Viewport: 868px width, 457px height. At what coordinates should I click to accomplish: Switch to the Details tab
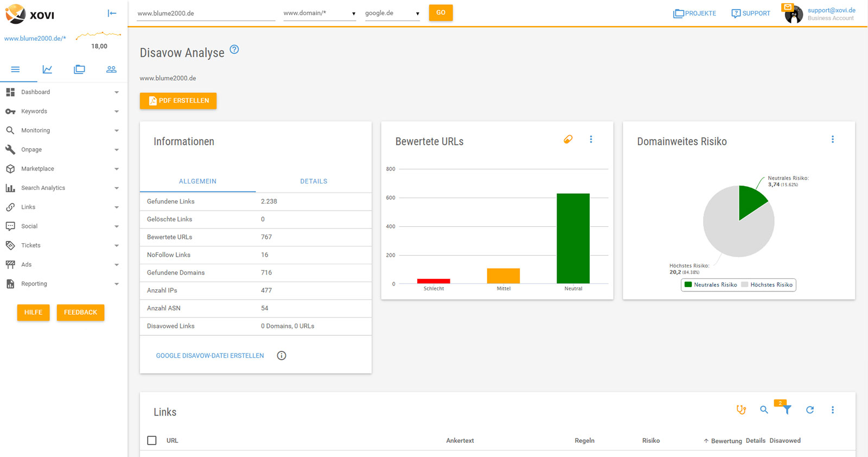click(x=314, y=181)
